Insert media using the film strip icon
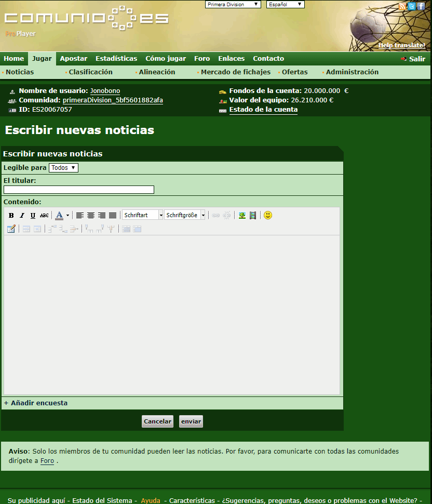This screenshot has height=504, width=432. 253,216
